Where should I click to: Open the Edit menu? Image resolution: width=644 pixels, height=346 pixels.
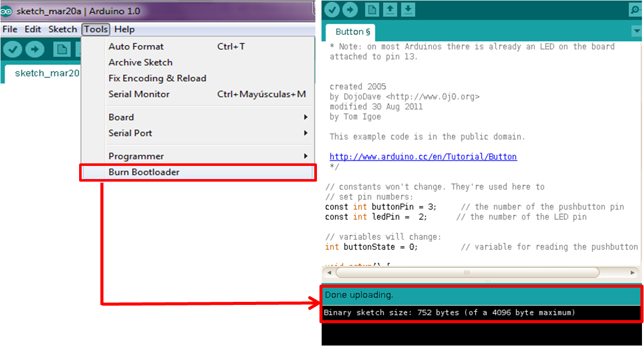click(x=33, y=29)
